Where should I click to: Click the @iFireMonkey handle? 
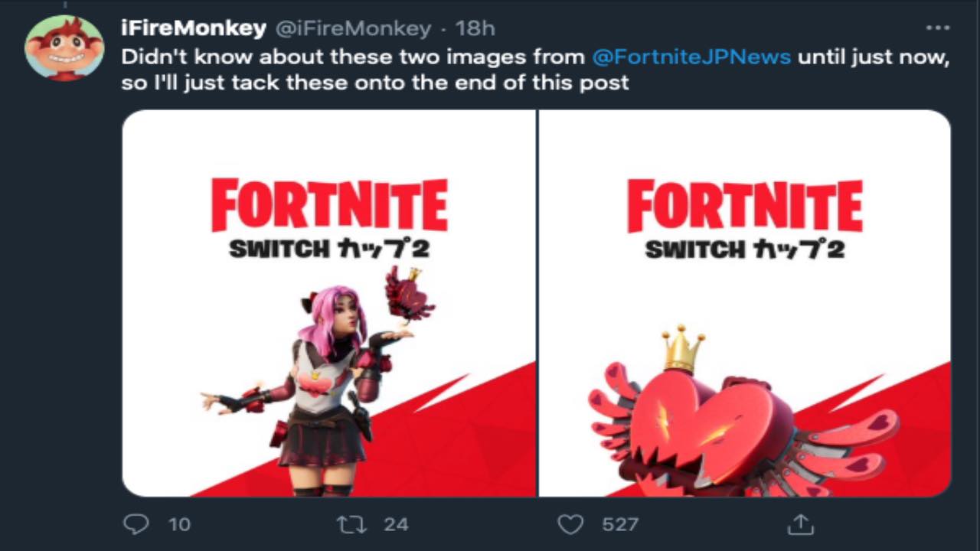pyautogui.click(x=353, y=28)
